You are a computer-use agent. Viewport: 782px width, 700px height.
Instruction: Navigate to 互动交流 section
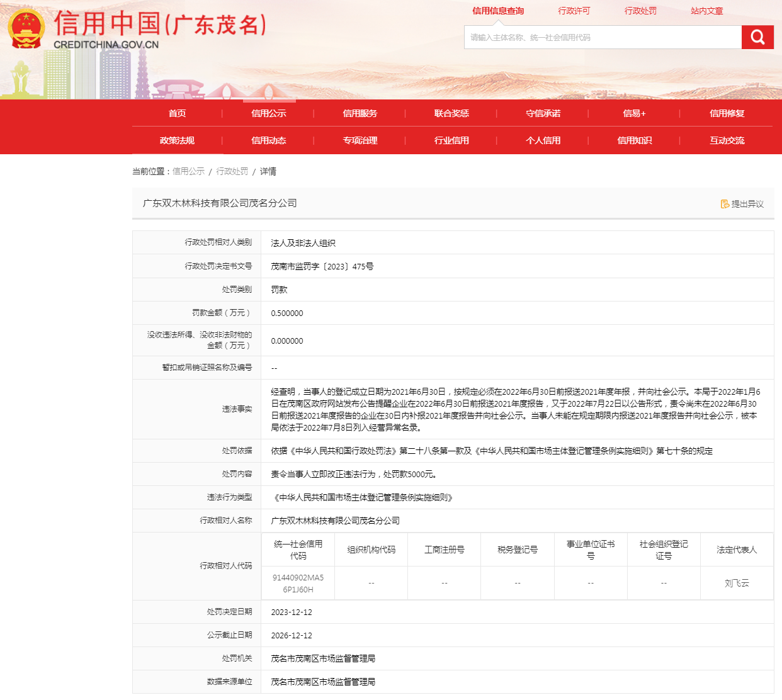click(727, 140)
